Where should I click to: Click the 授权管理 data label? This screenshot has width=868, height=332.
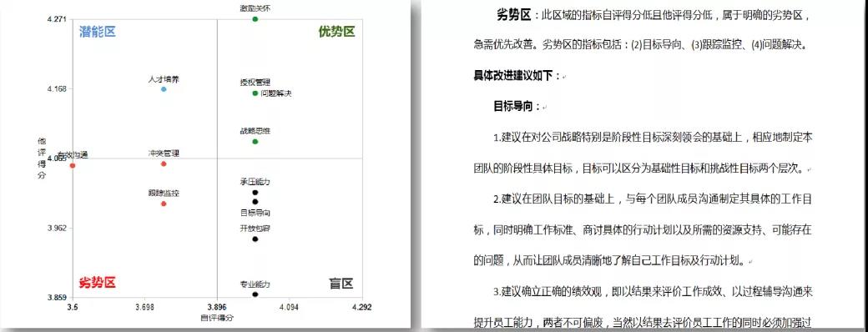click(x=255, y=83)
